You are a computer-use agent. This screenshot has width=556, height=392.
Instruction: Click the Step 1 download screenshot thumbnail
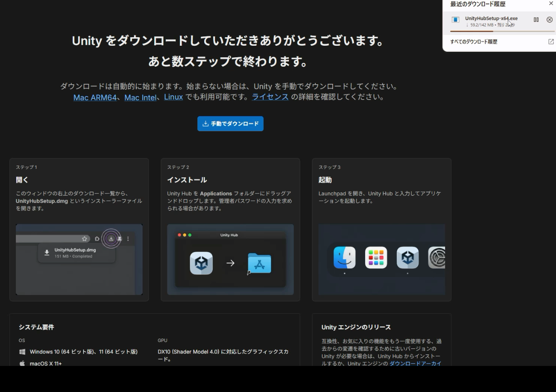point(79,259)
